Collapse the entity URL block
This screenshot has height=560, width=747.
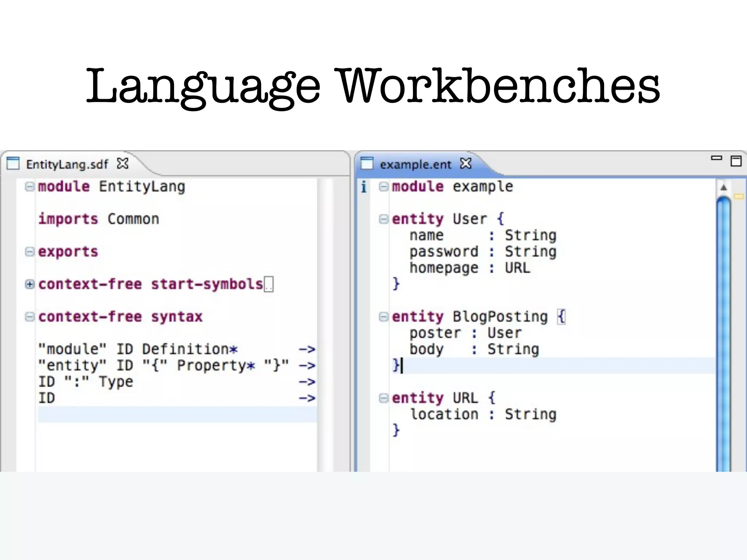click(x=383, y=398)
